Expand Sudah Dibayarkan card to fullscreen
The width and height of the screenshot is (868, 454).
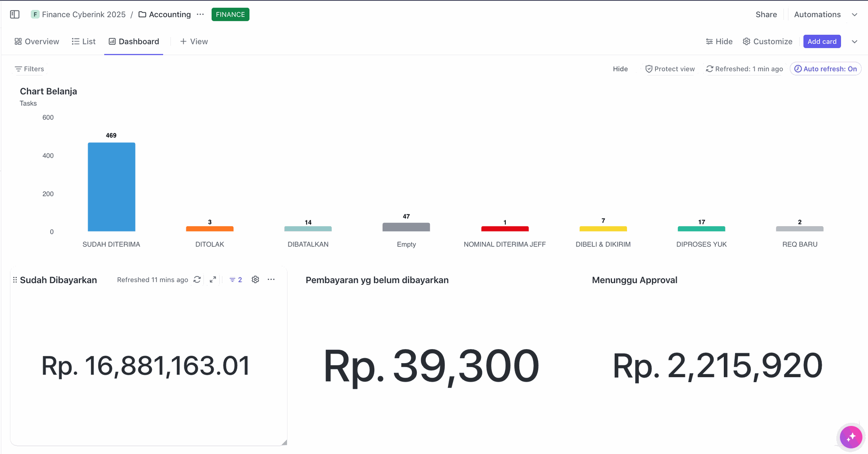pyautogui.click(x=213, y=279)
